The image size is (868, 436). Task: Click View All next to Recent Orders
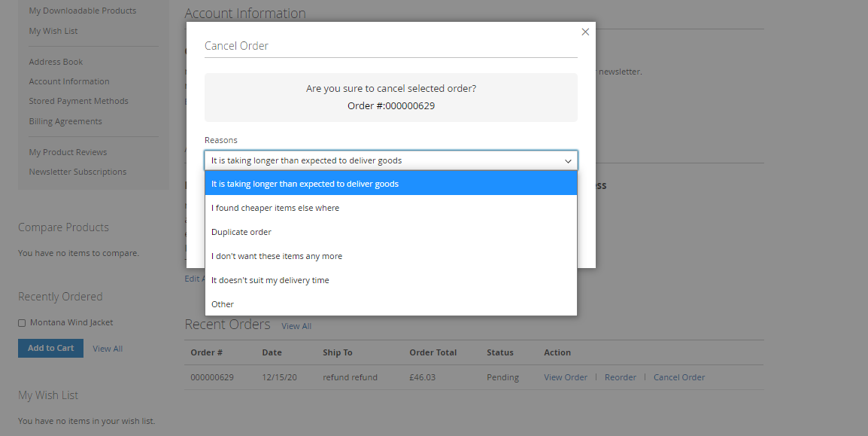[296, 326]
